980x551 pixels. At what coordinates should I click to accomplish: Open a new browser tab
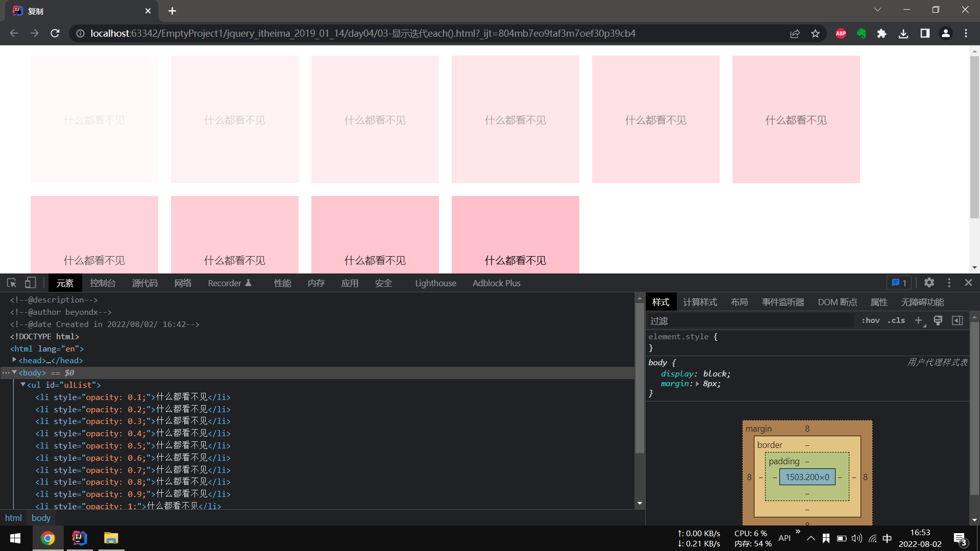[172, 11]
